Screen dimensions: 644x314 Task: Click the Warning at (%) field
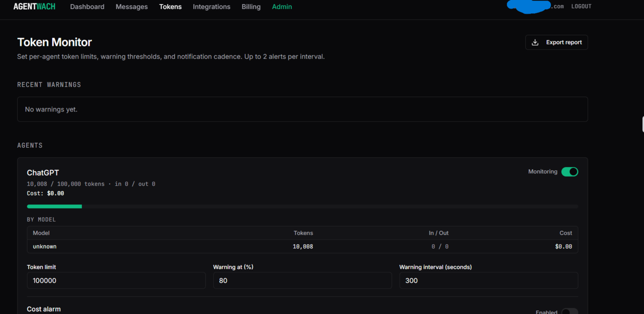pyautogui.click(x=302, y=280)
